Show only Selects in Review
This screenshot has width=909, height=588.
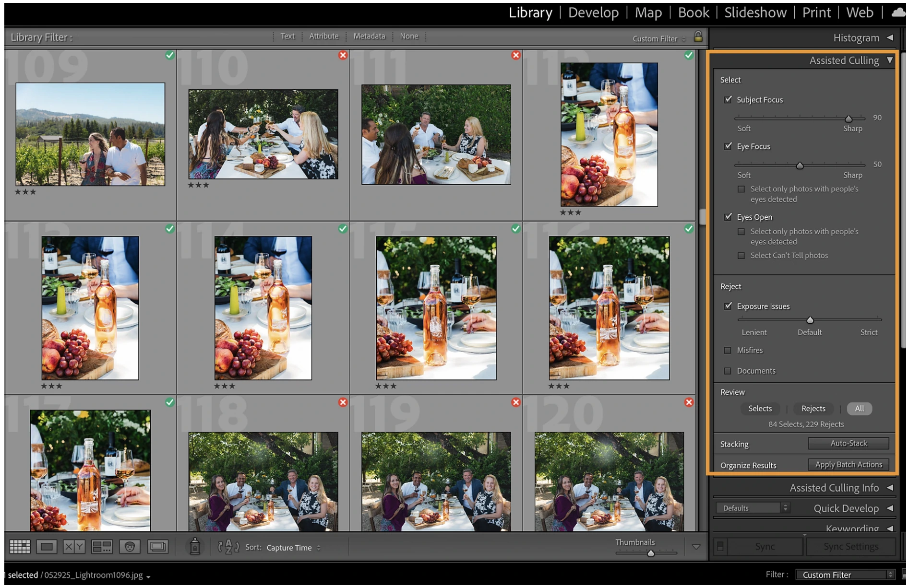point(760,409)
